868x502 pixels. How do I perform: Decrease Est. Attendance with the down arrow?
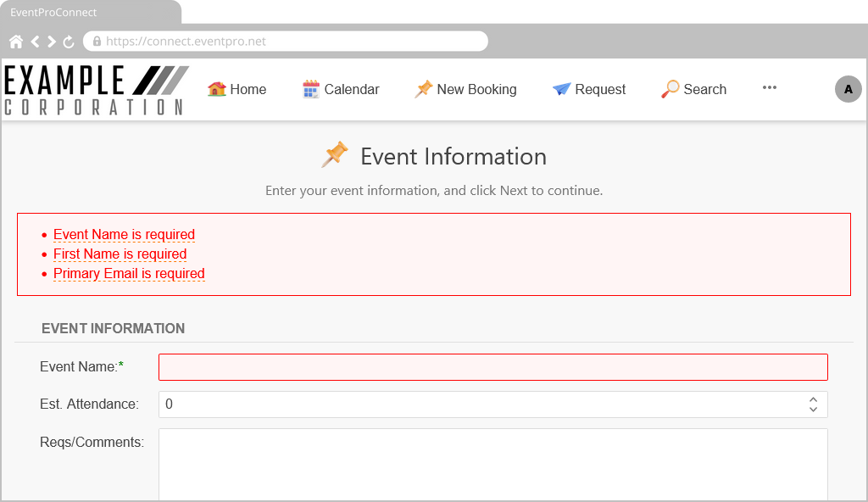813,410
